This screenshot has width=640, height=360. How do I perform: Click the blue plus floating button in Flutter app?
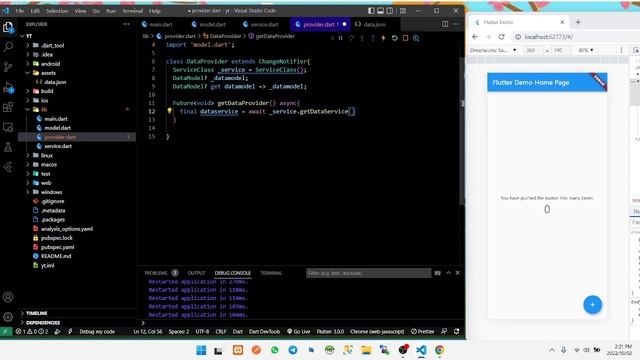tap(592, 304)
